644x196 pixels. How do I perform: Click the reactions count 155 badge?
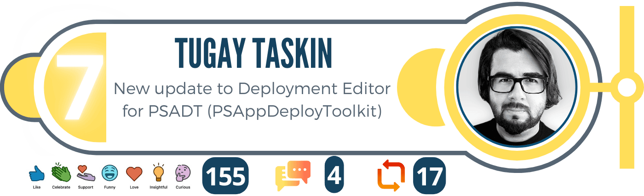coord(225,175)
